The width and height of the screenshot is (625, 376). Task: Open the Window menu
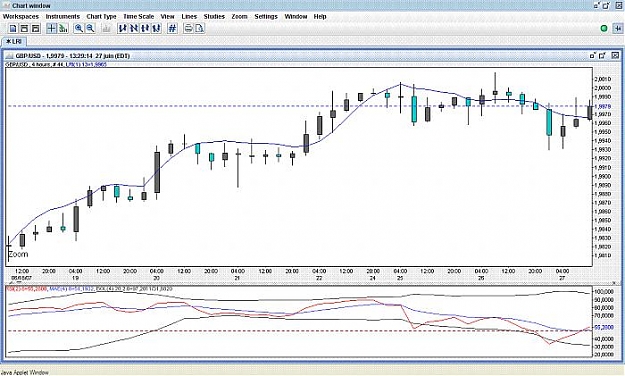tap(295, 16)
